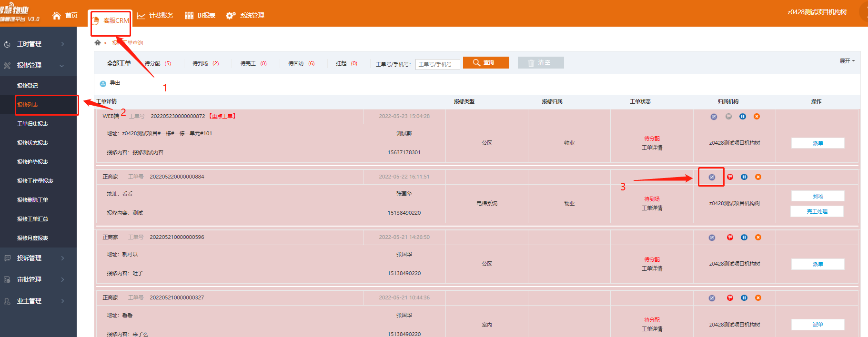Viewport: 868px width, 337px height.
Task: Click the breadcrumb home icon
Action: pos(98,43)
